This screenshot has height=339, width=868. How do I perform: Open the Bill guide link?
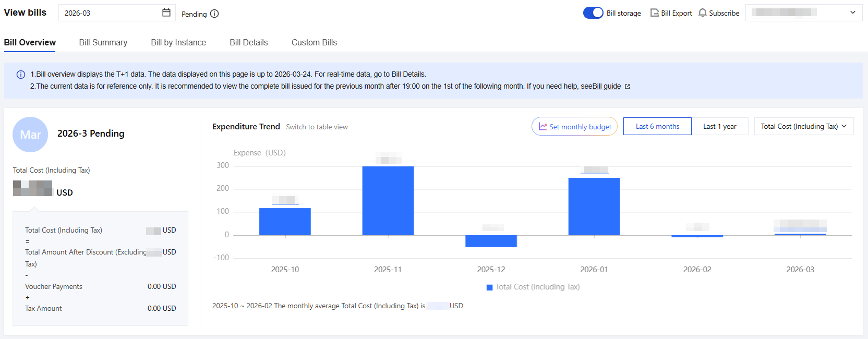point(607,87)
